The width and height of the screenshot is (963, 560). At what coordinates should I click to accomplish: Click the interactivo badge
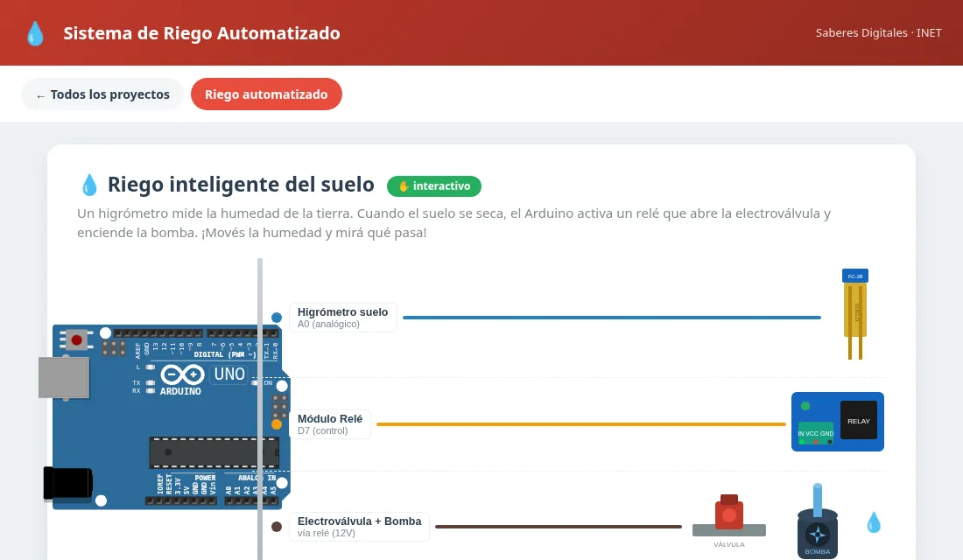coord(434,186)
